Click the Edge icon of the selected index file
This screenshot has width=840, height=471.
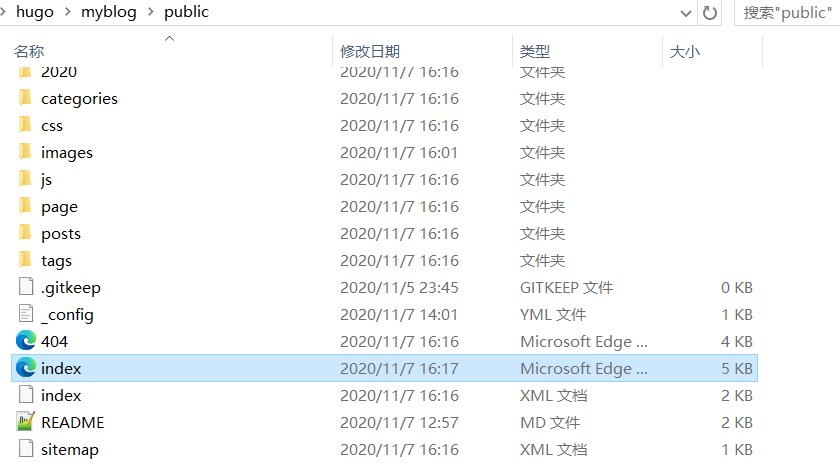[x=26, y=368]
